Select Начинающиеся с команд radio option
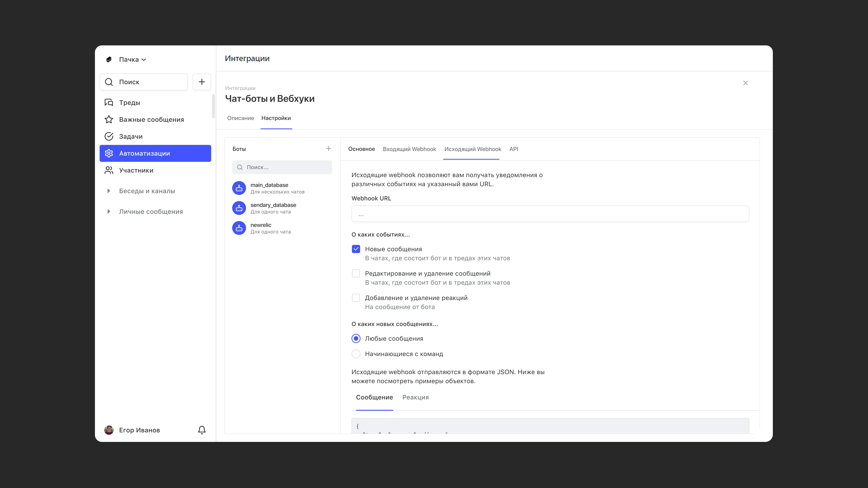The width and height of the screenshot is (868, 488). [356, 354]
